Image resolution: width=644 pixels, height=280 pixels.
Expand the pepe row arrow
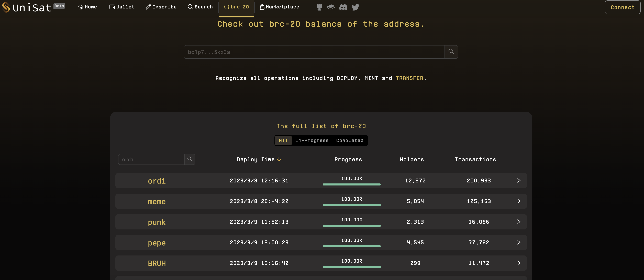(519, 242)
